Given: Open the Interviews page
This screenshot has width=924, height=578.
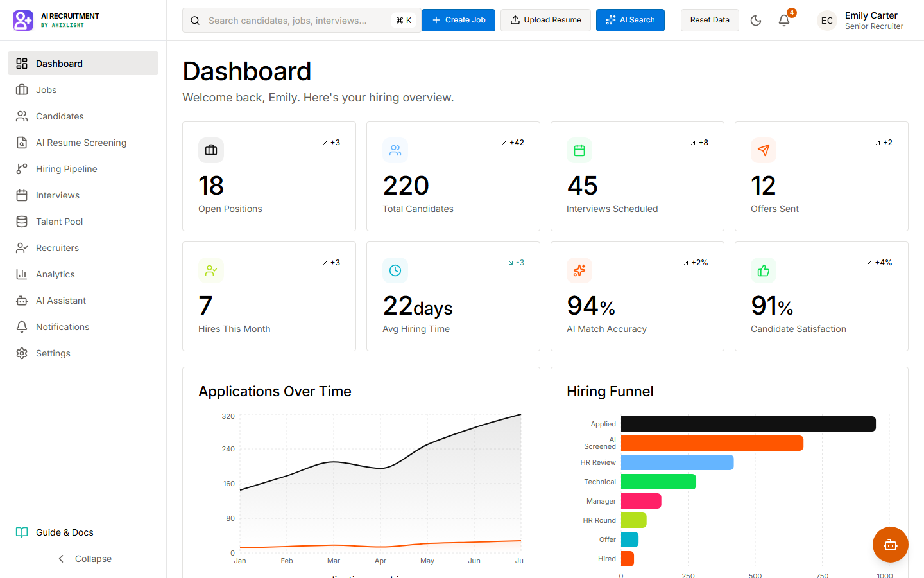Looking at the screenshot, I should tap(83, 195).
